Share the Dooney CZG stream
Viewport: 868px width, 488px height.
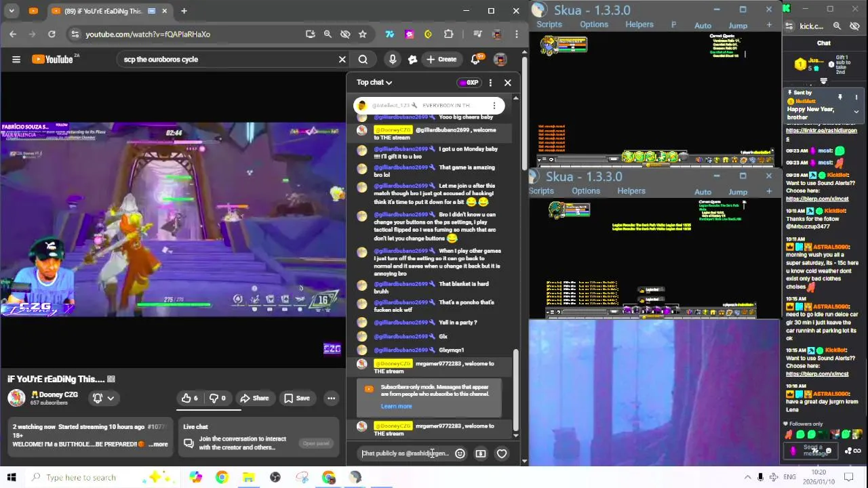click(255, 399)
